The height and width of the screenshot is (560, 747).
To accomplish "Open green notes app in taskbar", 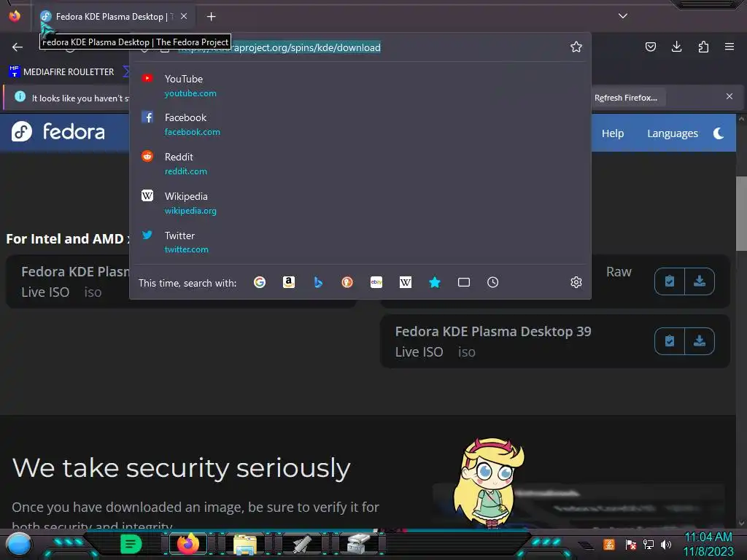I will click(131, 544).
